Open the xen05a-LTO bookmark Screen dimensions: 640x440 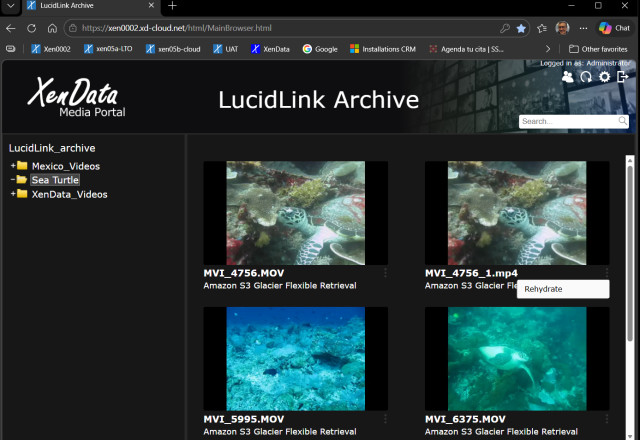point(107,48)
